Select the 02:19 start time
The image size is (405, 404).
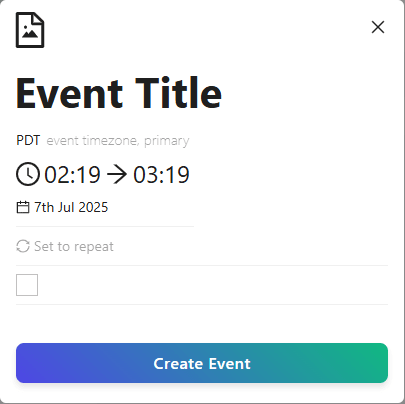[x=72, y=174]
